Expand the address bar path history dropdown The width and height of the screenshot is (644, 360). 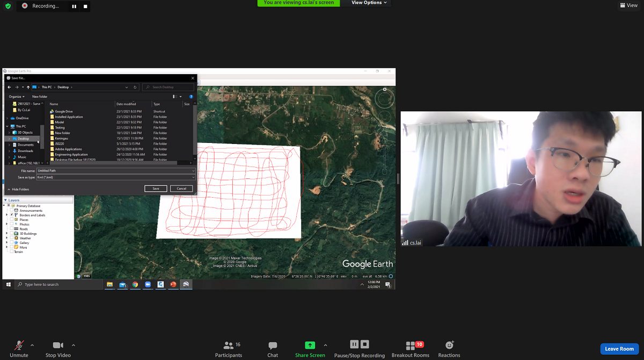127,87
